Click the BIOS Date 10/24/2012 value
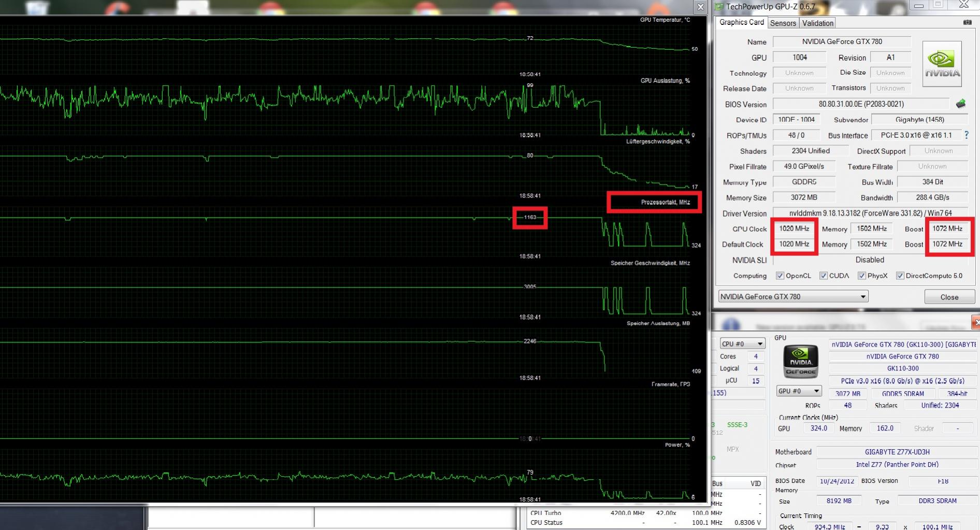The image size is (980, 530). pos(837,481)
